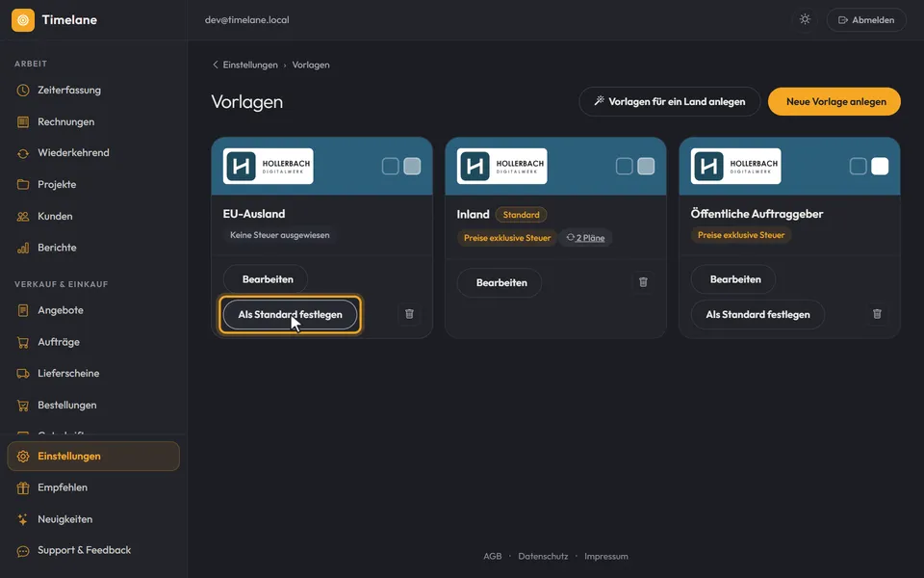This screenshot has height=578, width=924.
Task: View Berichte from the sidebar
Action: 93,248
